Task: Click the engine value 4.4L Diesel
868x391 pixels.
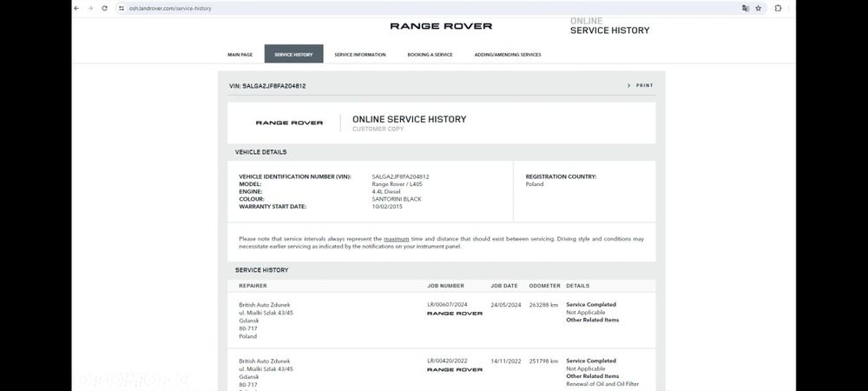Action: (x=386, y=192)
